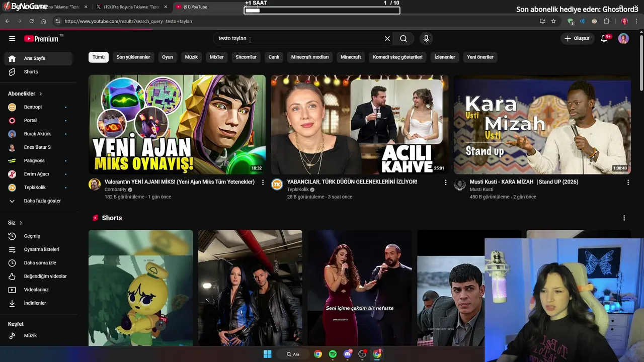Open Videolarınız in the sidebar
Image resolution: width=644 pixels, height=362 pixels.
38,290
